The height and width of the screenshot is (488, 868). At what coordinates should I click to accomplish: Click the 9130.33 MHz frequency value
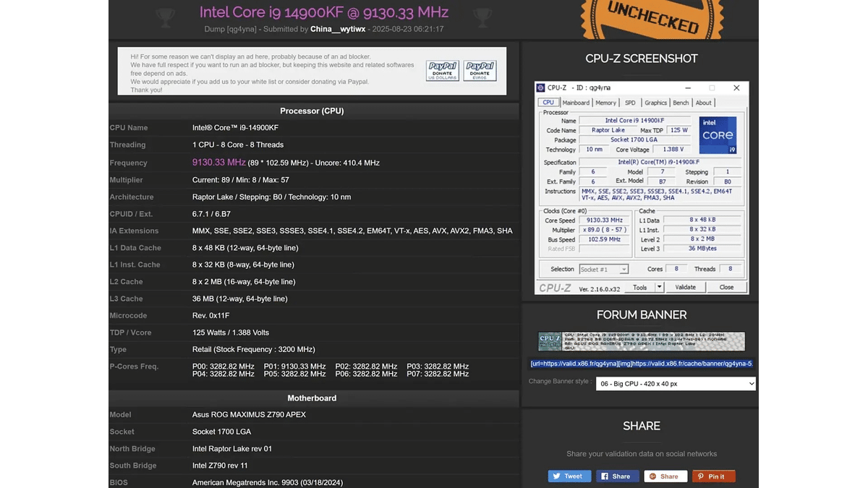(x=219, y=163)
